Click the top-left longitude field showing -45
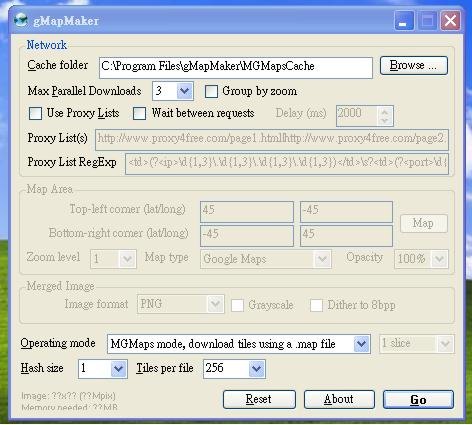Image resolution: width=472 pixels, height=425 pixels. point(346,212)
